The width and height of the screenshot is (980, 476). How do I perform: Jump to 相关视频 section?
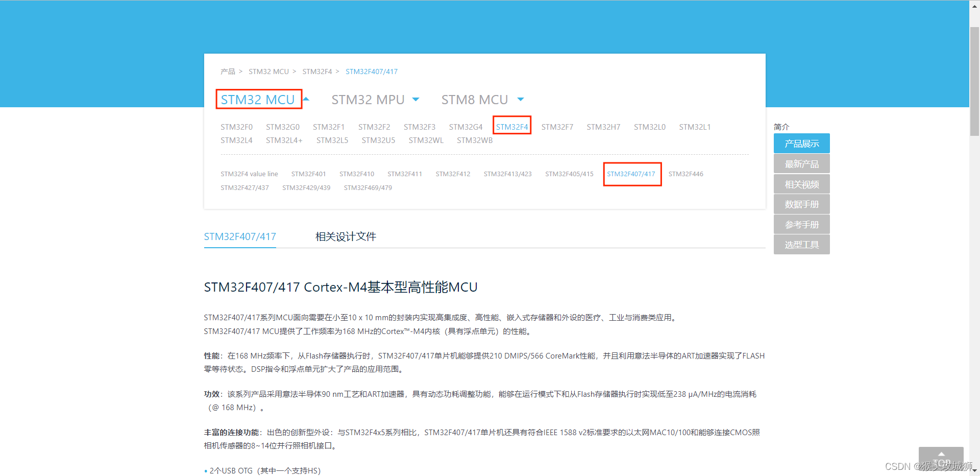click(802, 184)
